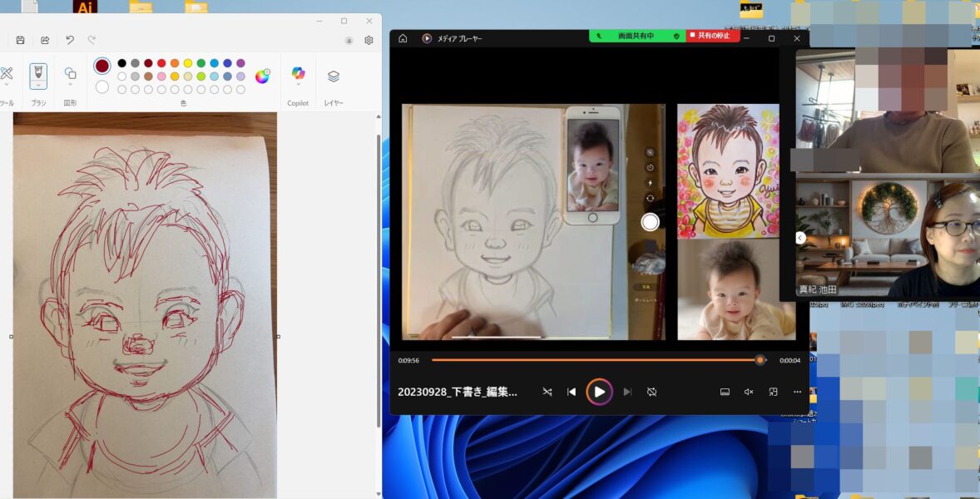Image resolution: width=980 pixels, height=499 pixels.
Task: Go to Media Player home screen
Action: [x=403, y=37]
